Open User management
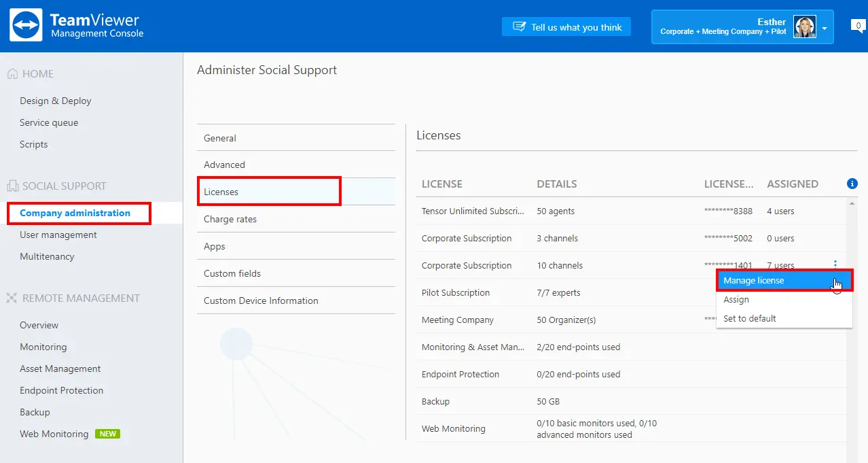This screenshot has width=868, height=463. (58, 235)
